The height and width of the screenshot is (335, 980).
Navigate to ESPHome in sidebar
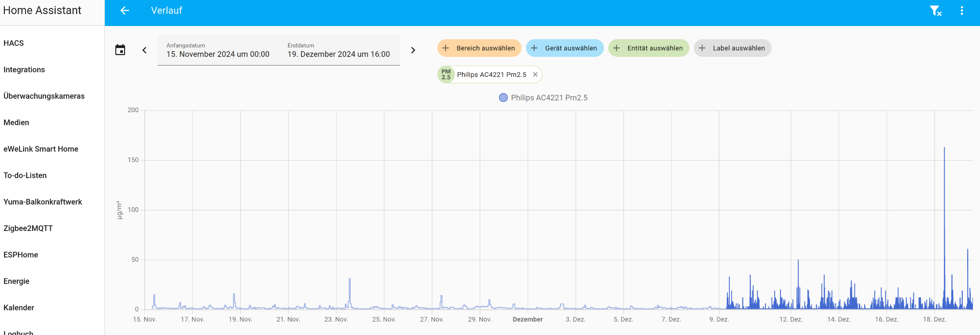coord(21,255)
